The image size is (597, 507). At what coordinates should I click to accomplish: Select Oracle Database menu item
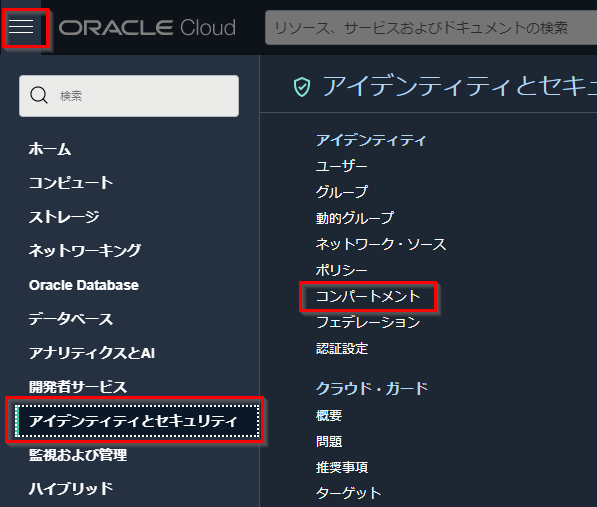pyautogui.click(x=84, y=285)
